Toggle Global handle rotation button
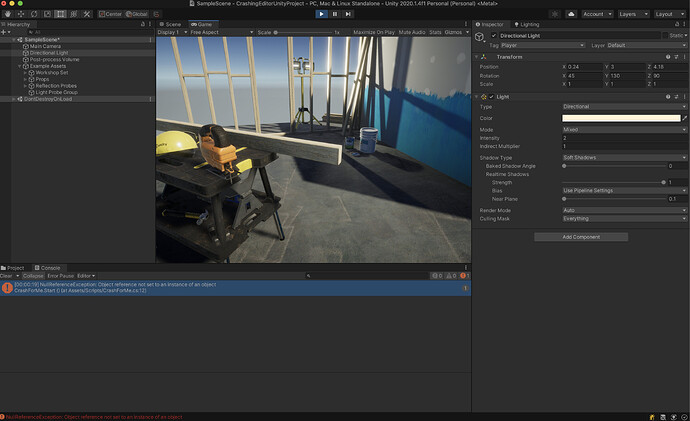Image resolution: width=690 pixels, height=421 pixels. click(x=137, y=14)
